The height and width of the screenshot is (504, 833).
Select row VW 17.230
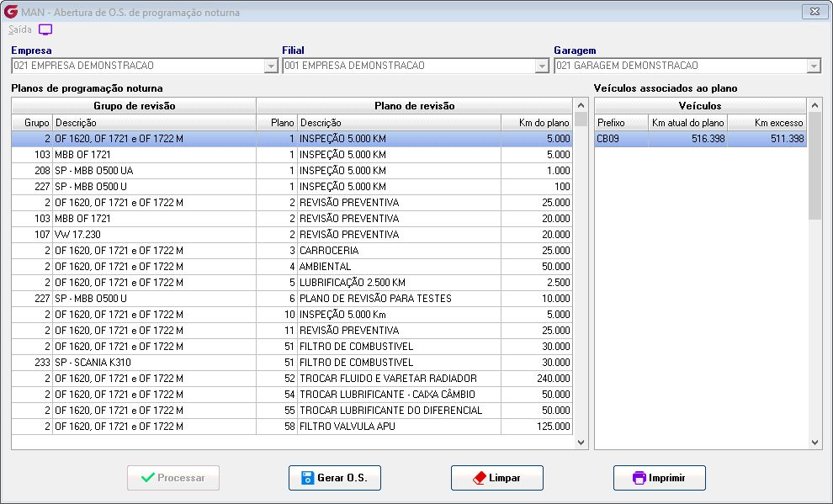(x=292, y=234)
